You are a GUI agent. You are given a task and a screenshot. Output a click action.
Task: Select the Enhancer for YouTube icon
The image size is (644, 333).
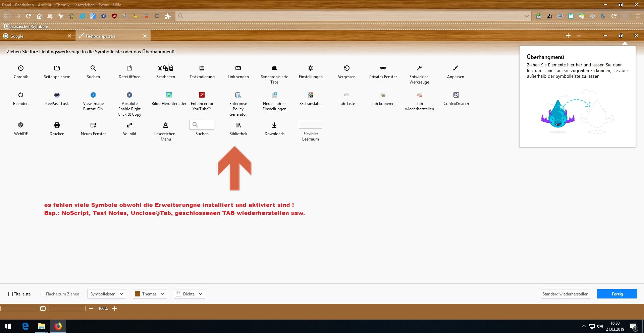[x=202, y=95]
